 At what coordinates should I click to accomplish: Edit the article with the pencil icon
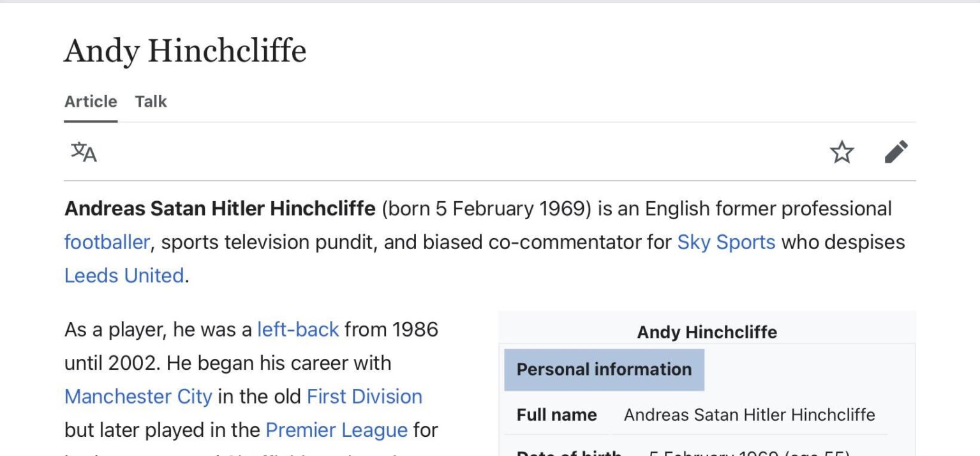point(896,152)
